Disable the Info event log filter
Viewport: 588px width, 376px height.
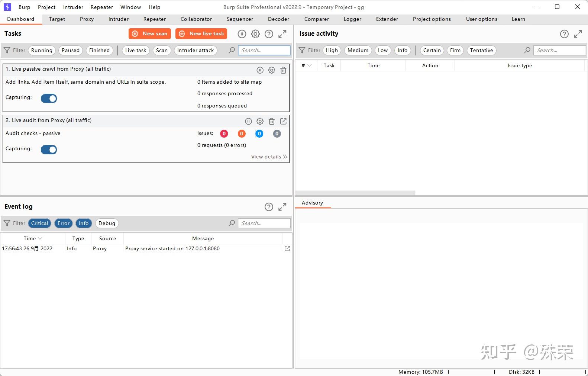[84, 223]
